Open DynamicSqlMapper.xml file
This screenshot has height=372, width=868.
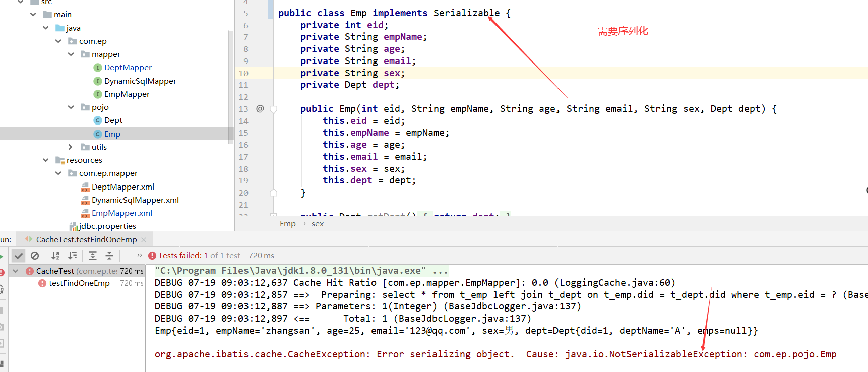(x=135, y=200)
